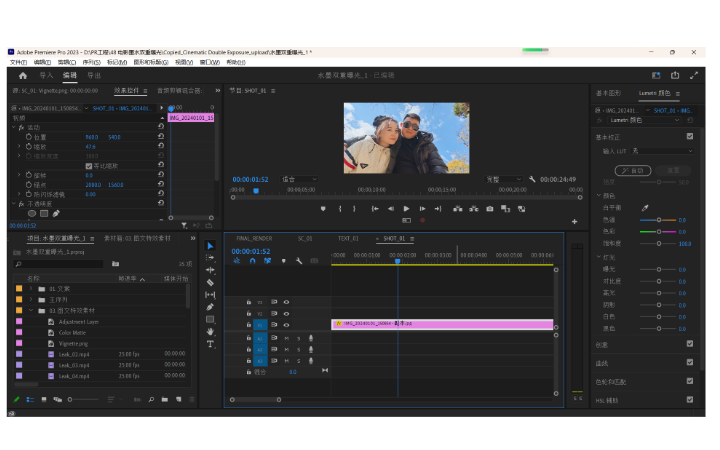Hide track V1 with eye icon
720x450 pixels.
(286, 325)
